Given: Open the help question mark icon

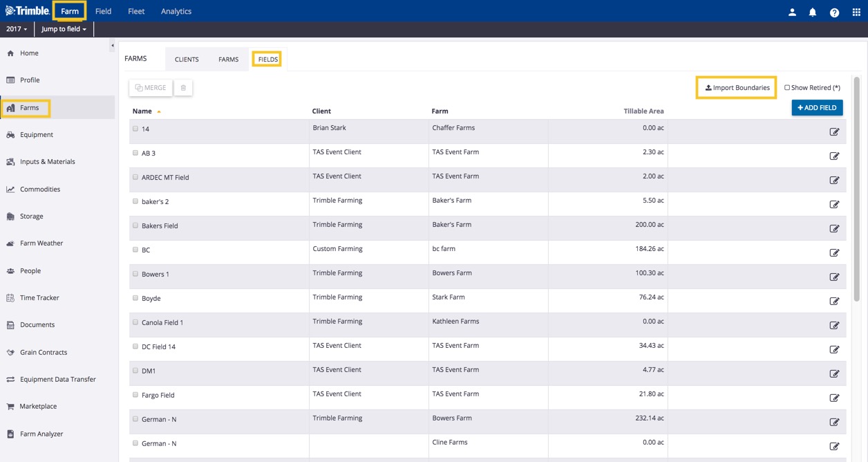Looking at the screenshot, I should coord(834,12).
